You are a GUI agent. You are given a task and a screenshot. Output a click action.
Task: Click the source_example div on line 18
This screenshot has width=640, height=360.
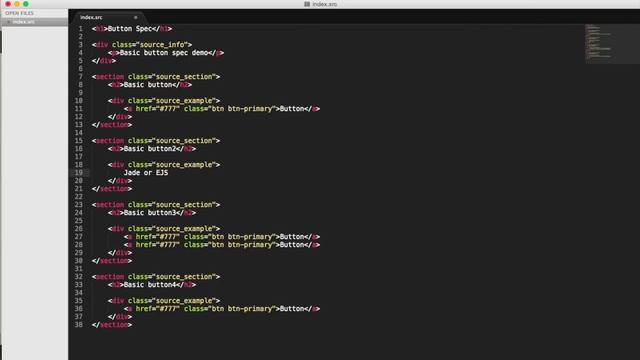pyautogui.click(x=164, y=165)
